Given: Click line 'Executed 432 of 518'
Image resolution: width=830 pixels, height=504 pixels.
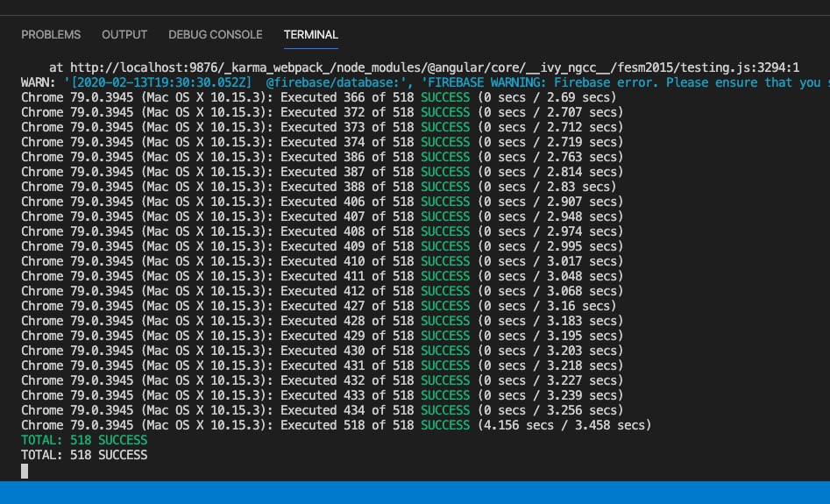Looking at the screenshot, I should coord(323,380).
